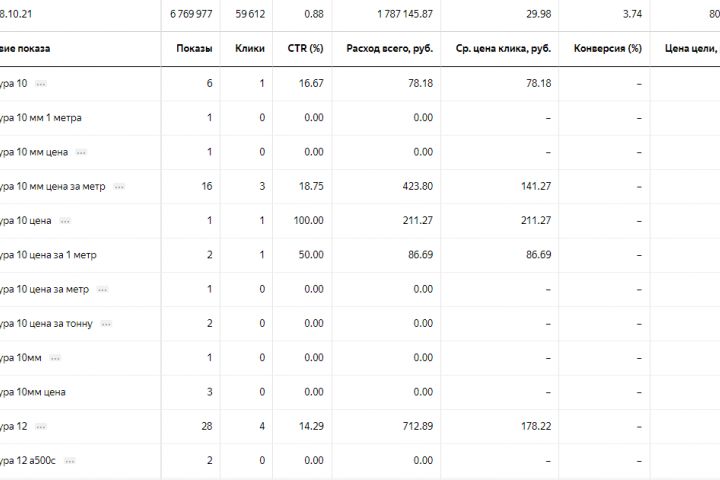Image resolution: width=720 pixels, height=480 pixels.
Task: Open the ellipsis menu for "10 цена за метр"
Action: coord(102,289)
